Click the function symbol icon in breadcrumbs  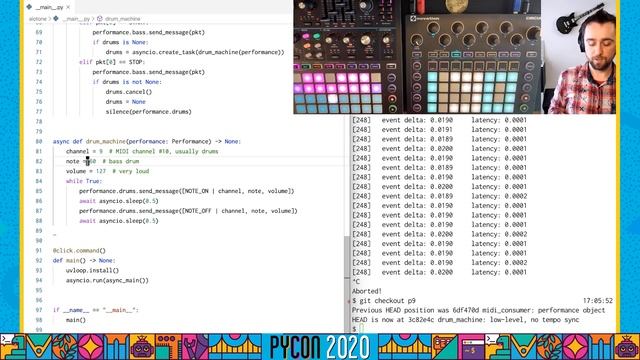pos(100,19)
